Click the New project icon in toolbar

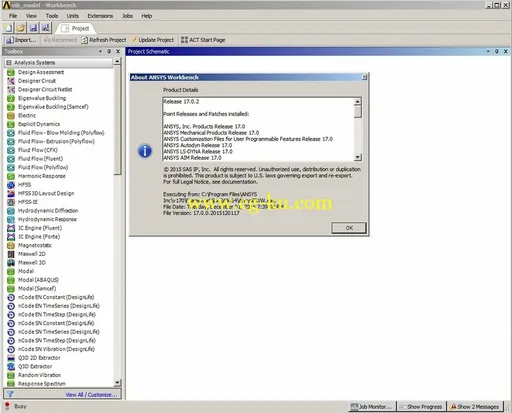[x=8, y=28]
